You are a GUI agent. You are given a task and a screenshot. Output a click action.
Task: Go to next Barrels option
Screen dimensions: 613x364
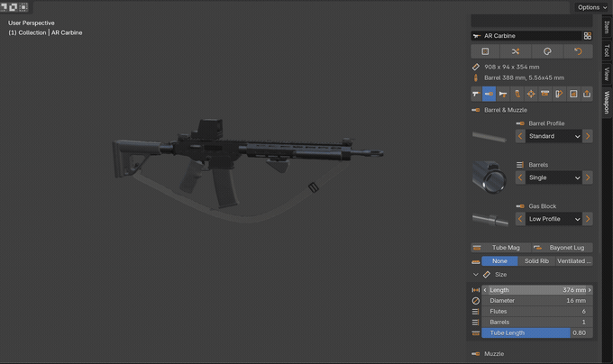pyautogui.click(x=588, y=177)
